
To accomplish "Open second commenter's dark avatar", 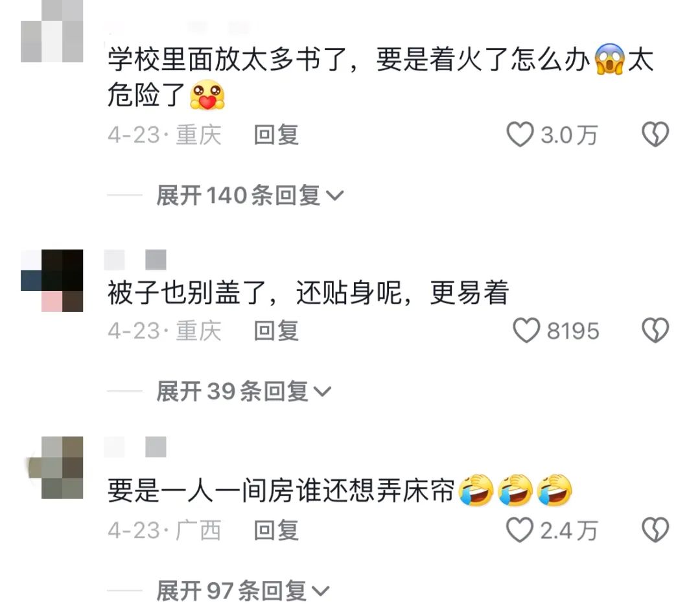I will point(52,281).
